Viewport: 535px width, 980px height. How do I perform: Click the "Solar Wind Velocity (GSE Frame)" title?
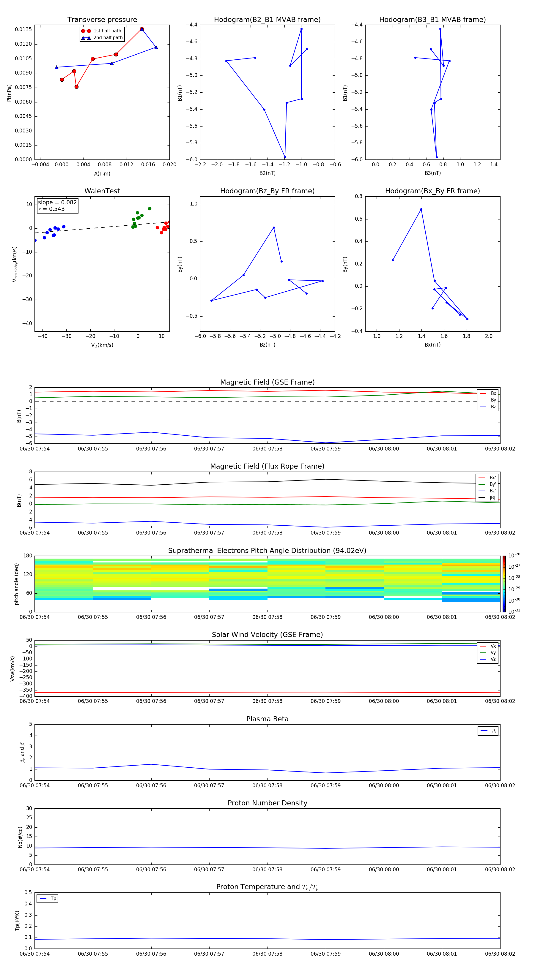click(267, 635)
